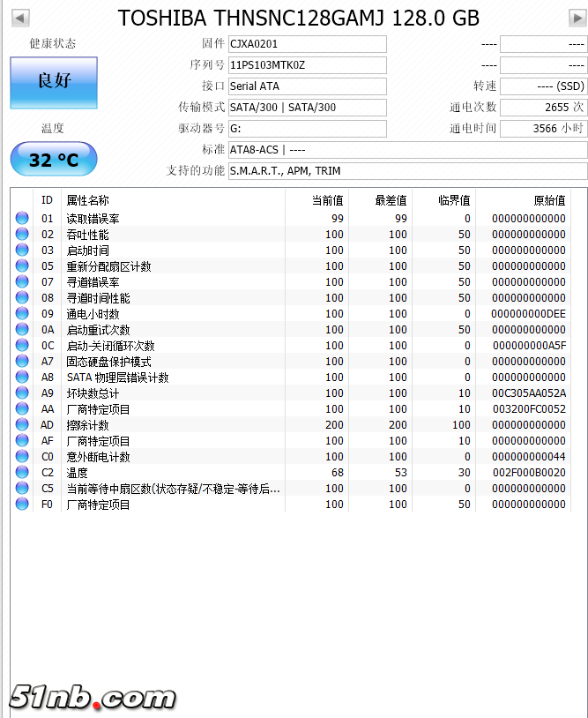Click the 通电次数 field showing 2655 次

(544, 107)
